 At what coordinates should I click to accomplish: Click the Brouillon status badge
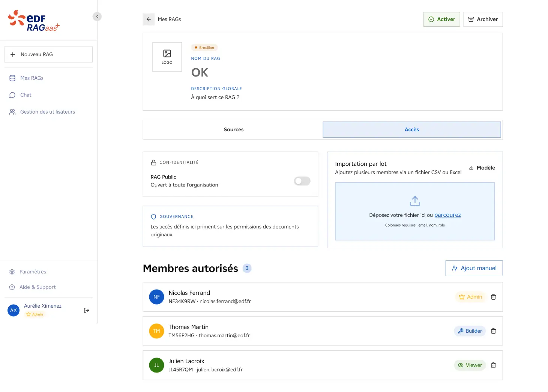tap(204, 48)
